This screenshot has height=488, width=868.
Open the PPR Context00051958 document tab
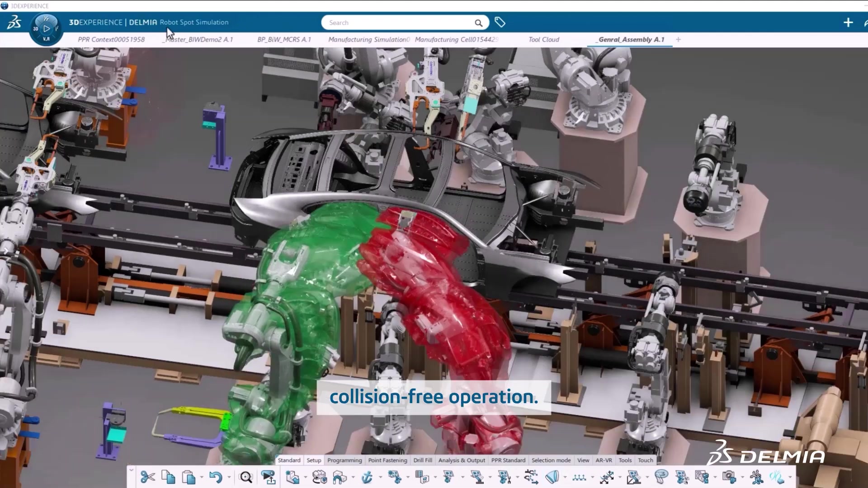[x=111, y=39]
